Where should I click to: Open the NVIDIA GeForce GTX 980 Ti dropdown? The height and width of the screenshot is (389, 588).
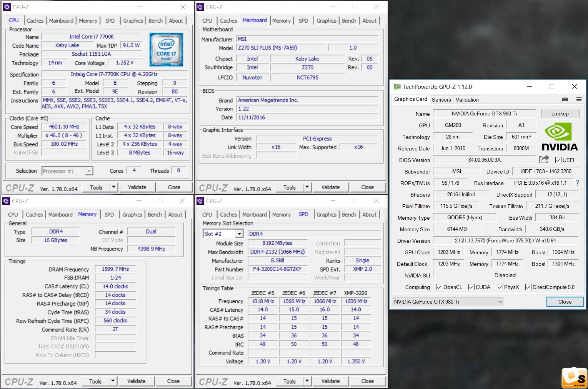coord(448,302)
